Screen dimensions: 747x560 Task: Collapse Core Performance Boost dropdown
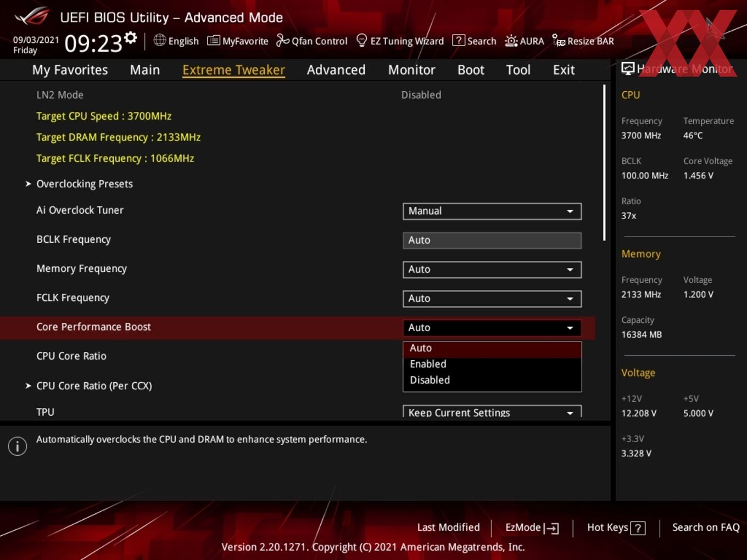[x=492, y=328]
